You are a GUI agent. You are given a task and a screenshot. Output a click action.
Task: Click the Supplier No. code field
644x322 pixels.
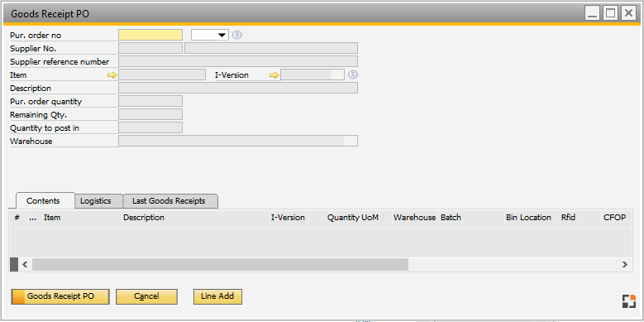click(150, 48)
